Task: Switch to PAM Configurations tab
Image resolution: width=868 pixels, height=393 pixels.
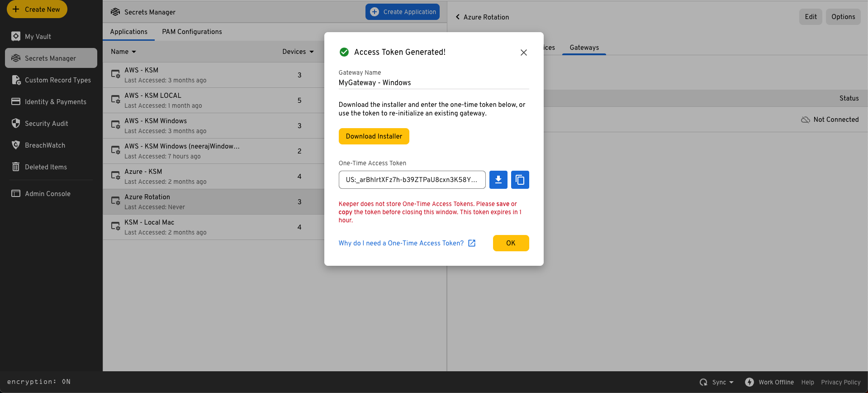Action: tap(192, 32)
